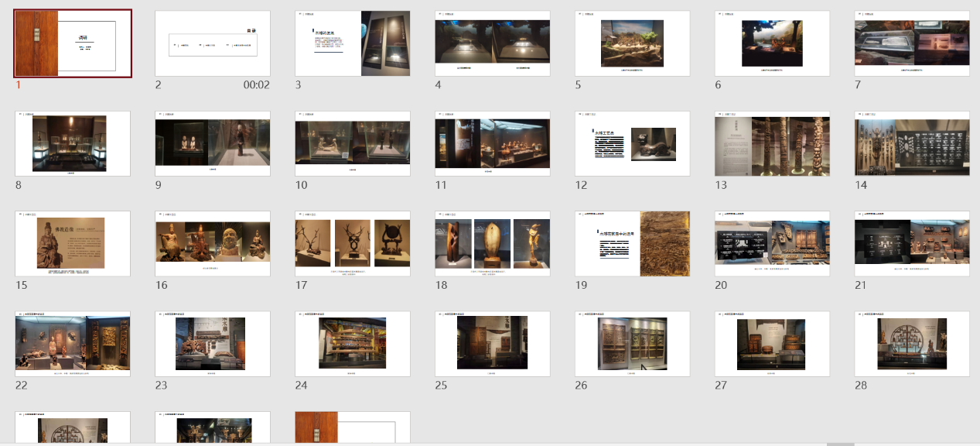980x446 pixels.
Task: Select slide 16 showing four statue photos
Action: (x=213, y=243)
